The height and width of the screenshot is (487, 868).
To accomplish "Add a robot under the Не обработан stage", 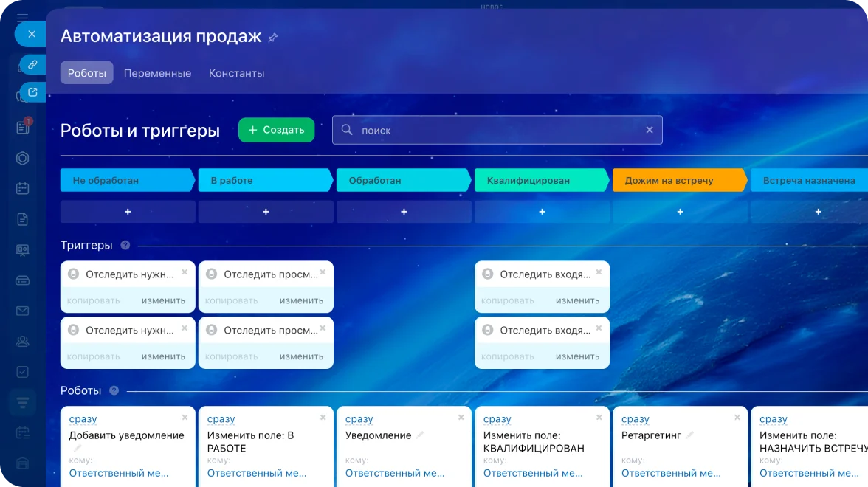I will (x=127, y=212).
